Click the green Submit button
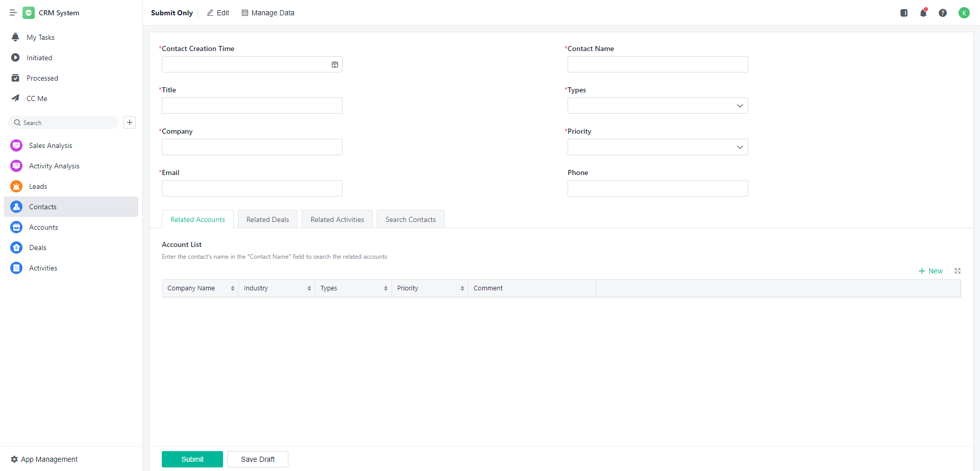Viewport: 980px width, 471px height. tap(192, 459)
